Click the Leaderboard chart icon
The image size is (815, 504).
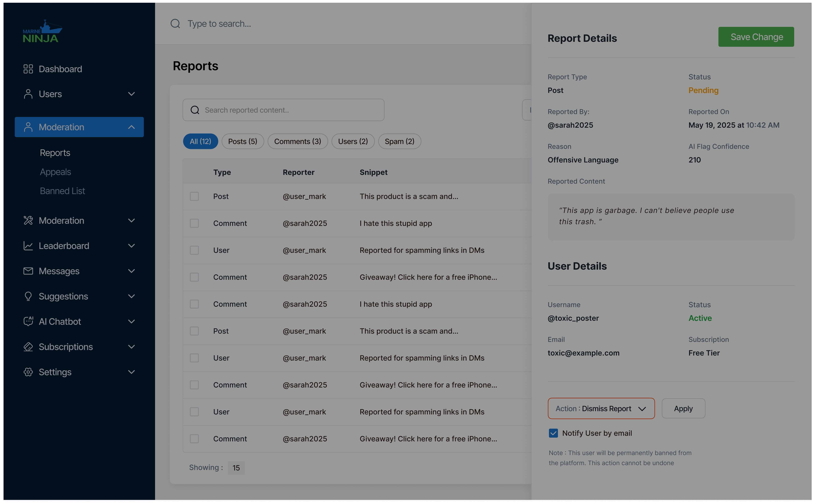(28, 246)
